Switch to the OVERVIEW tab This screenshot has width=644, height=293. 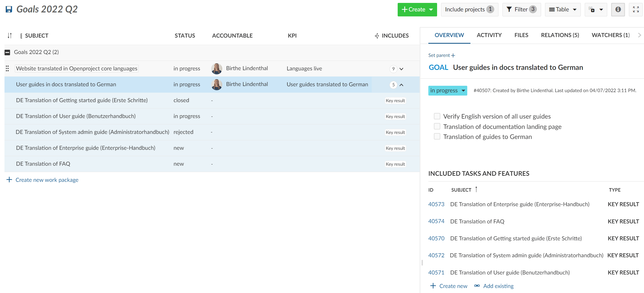(x=449, y=35)
